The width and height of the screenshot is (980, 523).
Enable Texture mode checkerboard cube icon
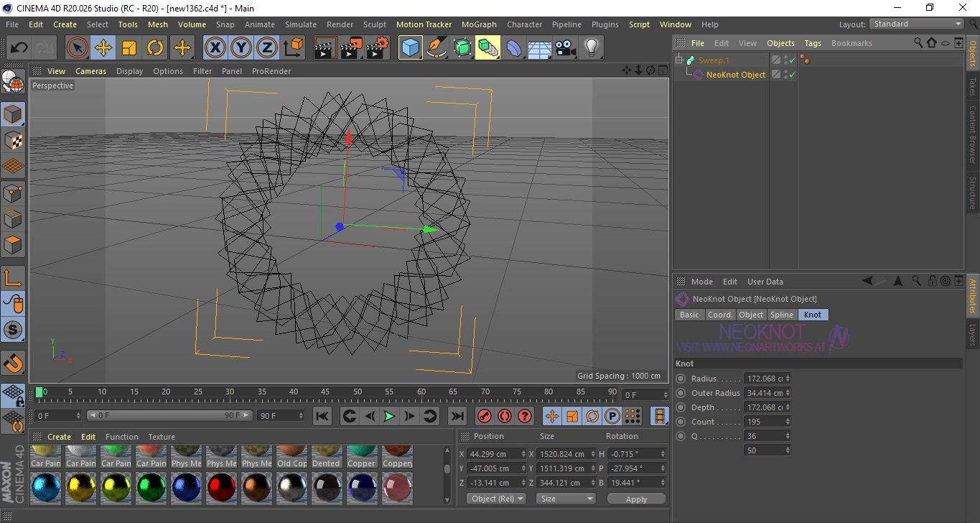(x=13, y=140)
